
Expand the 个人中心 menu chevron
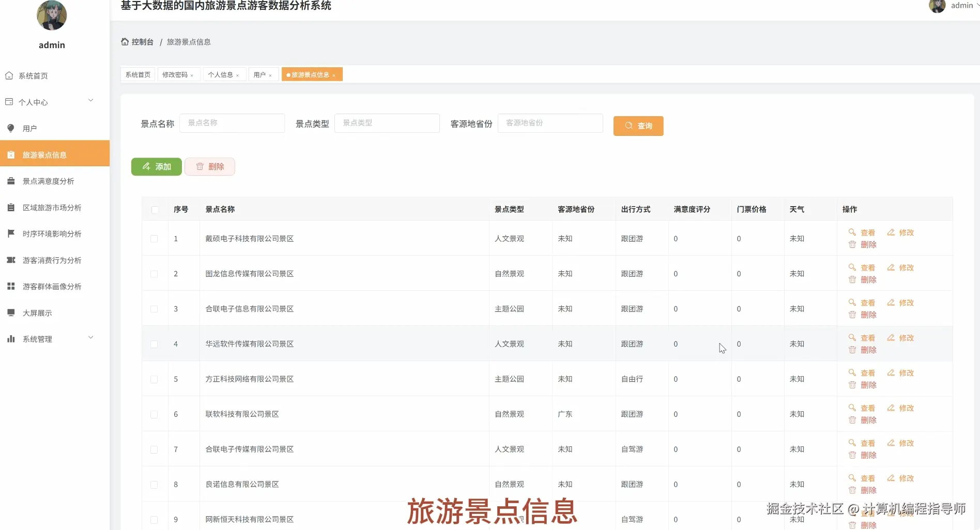click(x=91, y=100)
